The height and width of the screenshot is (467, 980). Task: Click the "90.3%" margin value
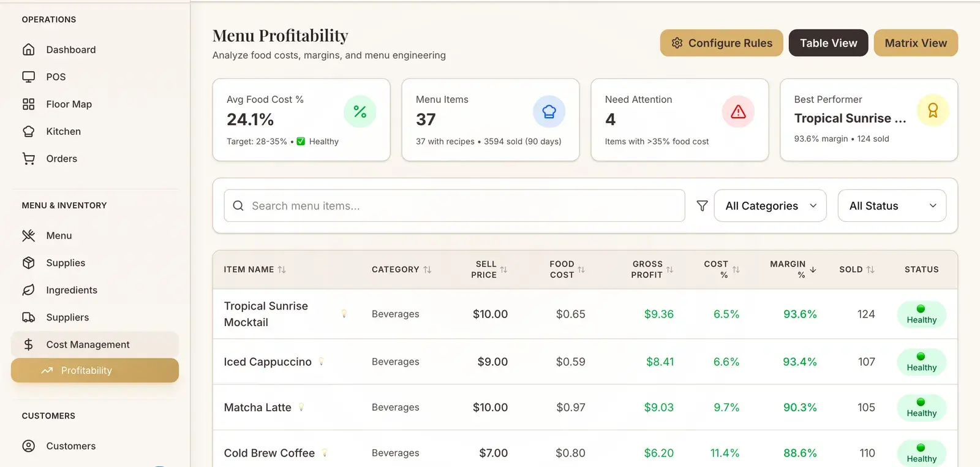point(800,408)
